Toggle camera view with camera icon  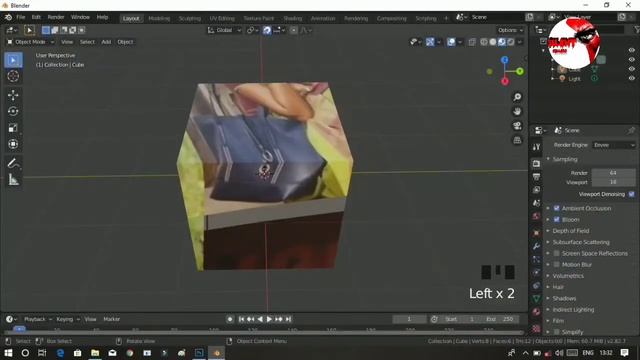click(517, 126)
